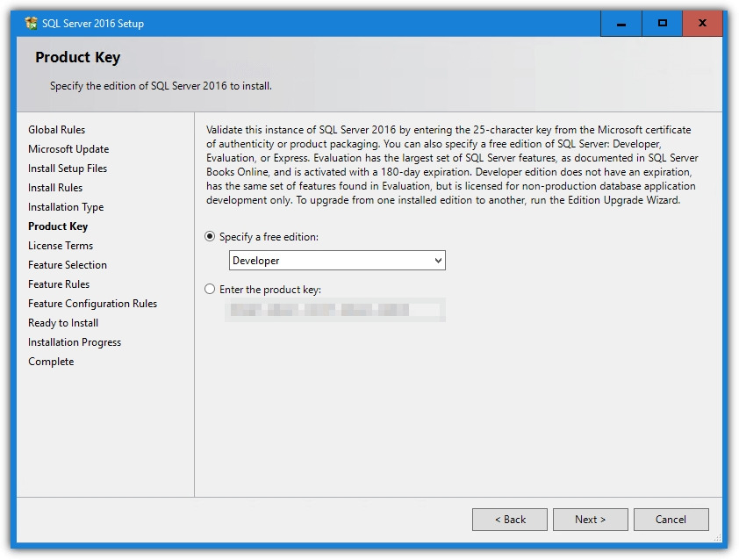Maximize the SQL Server 2016 Setup window
This screenshot has height=560, width=739.
click(662, 24)
